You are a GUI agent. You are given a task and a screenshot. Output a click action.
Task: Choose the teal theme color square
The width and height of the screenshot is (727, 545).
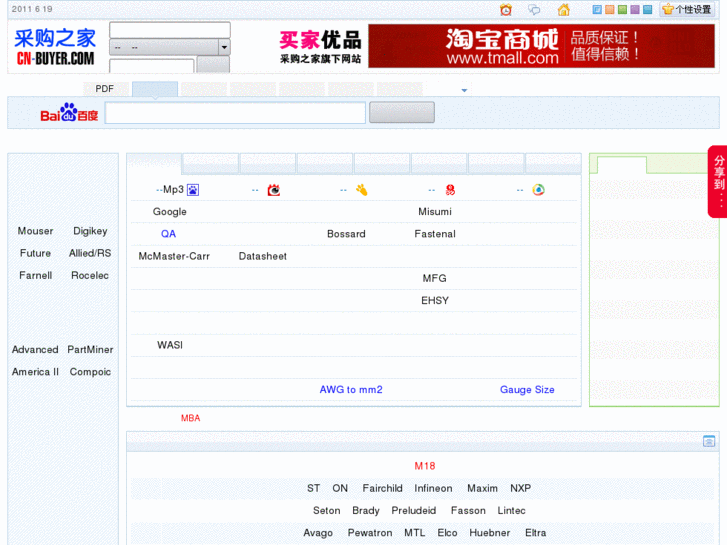coord(647,9)
